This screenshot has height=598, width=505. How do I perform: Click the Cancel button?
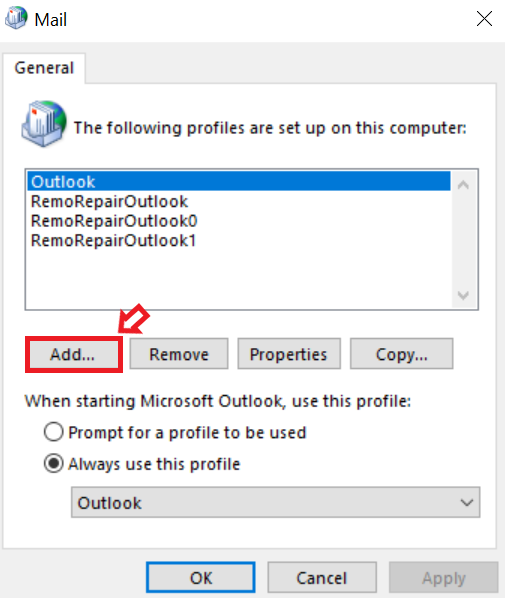coord(322,577)
